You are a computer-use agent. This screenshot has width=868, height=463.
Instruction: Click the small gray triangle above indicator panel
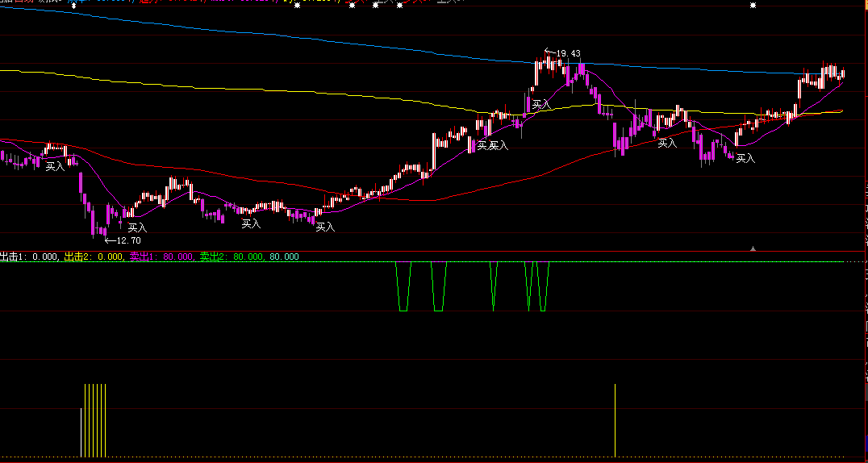[753, 248]
